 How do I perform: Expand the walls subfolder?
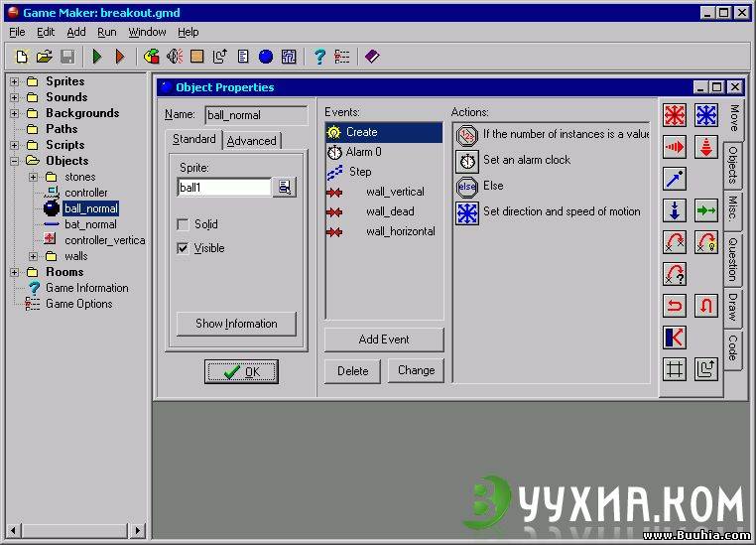tap(33, 256)
